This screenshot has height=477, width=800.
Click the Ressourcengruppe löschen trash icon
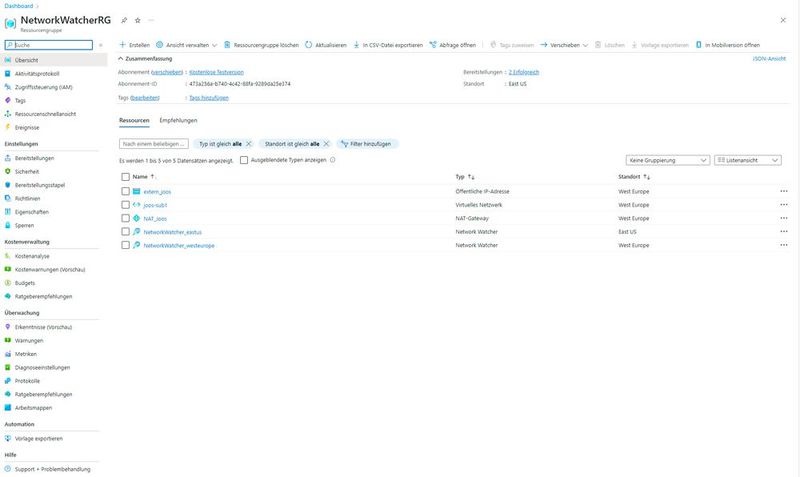(227, 45)
